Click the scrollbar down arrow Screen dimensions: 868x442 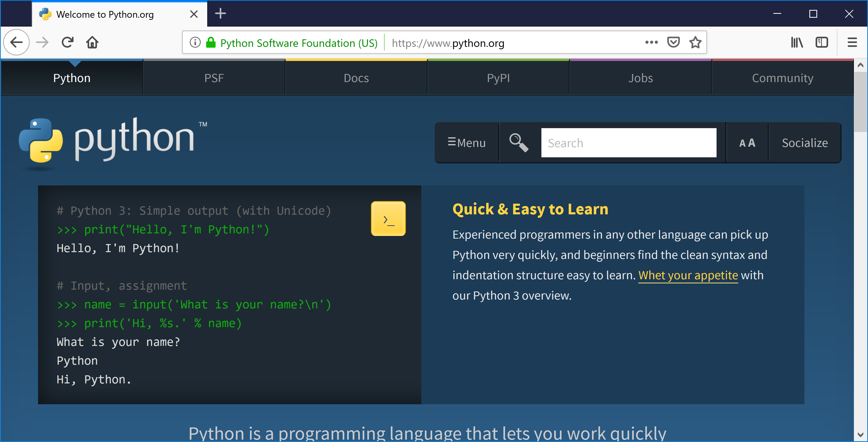[861, 435]
